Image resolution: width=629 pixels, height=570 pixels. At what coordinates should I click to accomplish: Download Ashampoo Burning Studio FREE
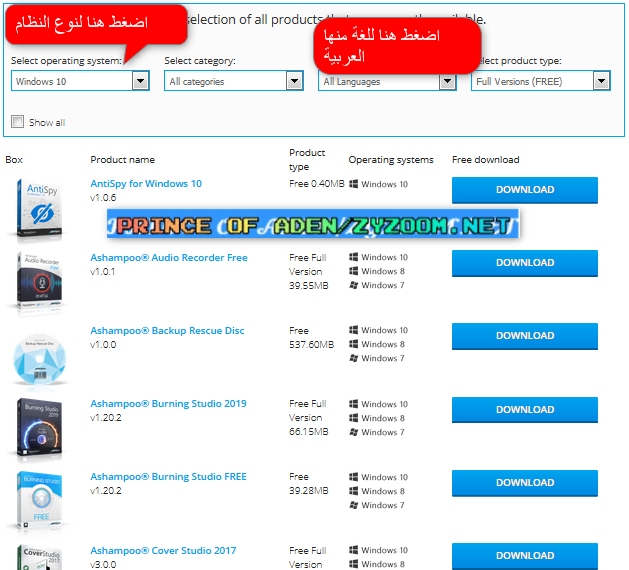(525, 483)
